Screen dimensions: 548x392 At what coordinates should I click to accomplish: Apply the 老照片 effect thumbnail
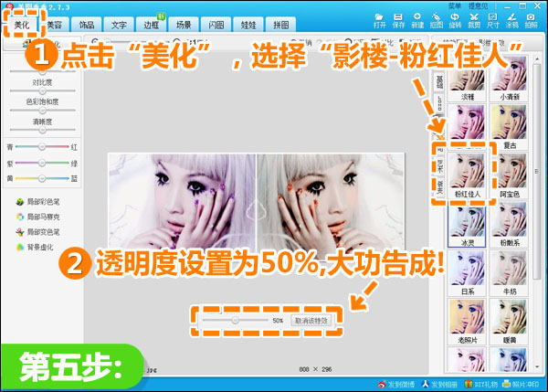pos(467,322)
